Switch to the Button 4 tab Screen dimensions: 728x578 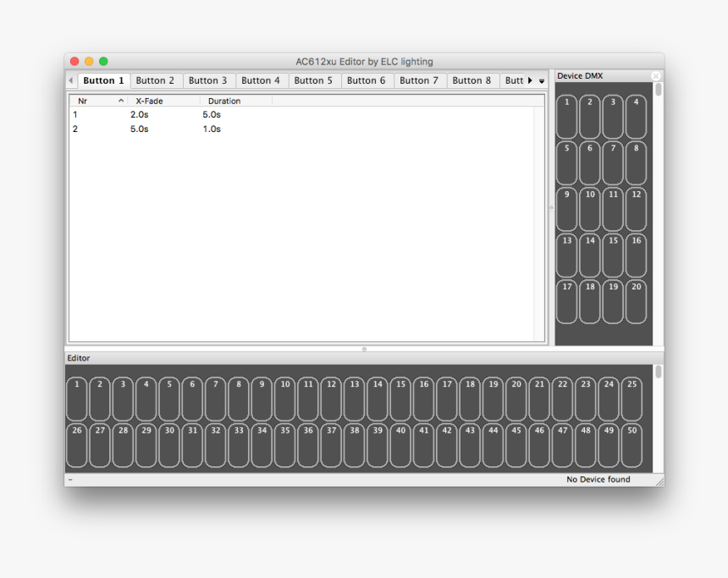click(x=262, y=80)
